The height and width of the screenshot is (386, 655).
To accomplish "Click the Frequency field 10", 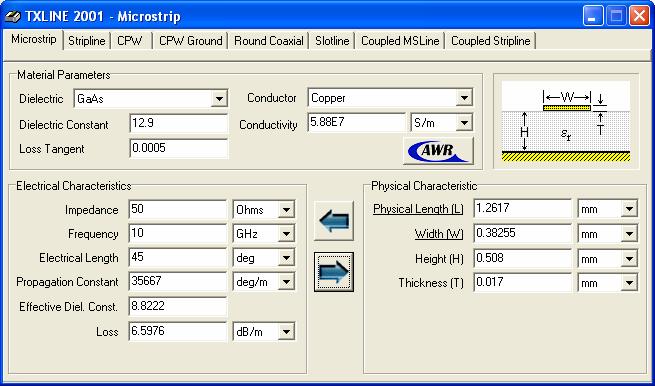I will (x=178, y=234).
